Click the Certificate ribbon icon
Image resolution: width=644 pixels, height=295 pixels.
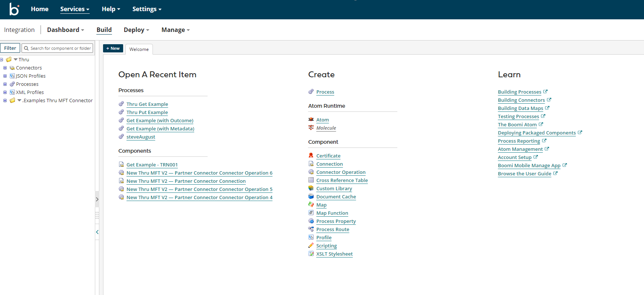coord(311,156)
